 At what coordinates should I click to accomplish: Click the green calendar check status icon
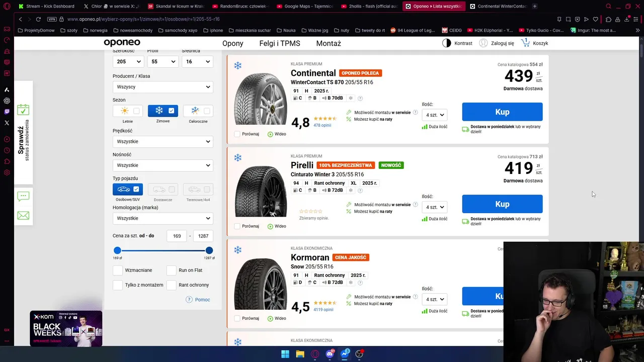23,110
